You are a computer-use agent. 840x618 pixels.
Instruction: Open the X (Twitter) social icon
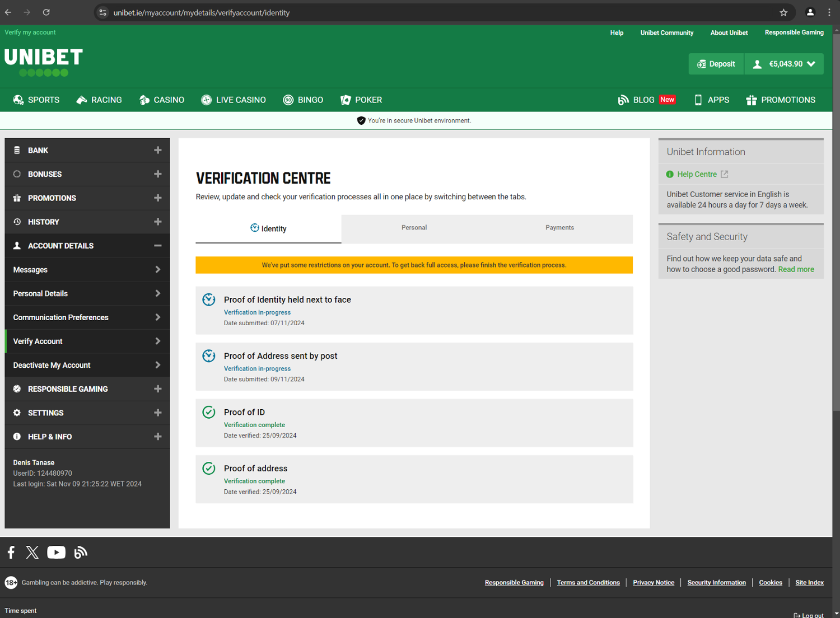[32, 553]
